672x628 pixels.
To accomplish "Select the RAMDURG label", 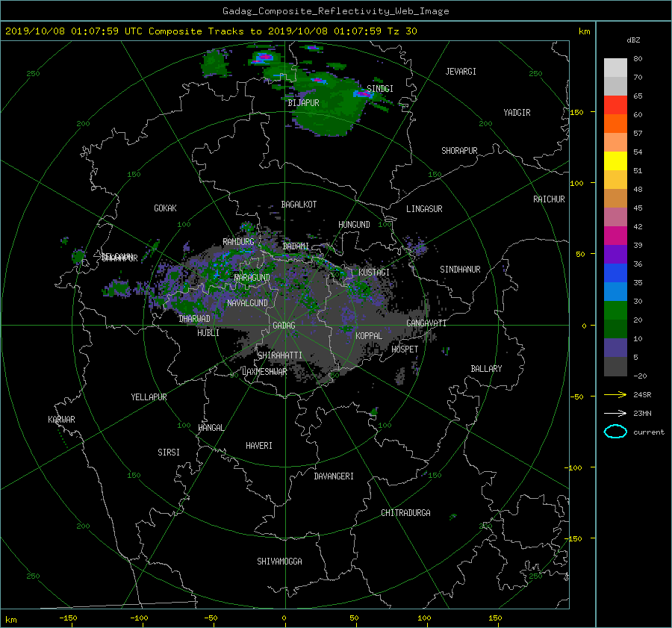I will pyautogui.click(x=238, y=242).
